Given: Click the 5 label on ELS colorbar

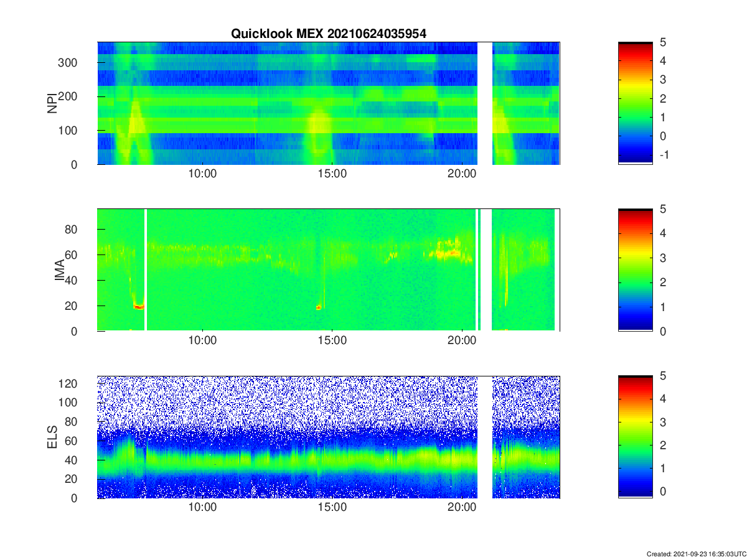Looking at the screenshot, I should [664, 376].
